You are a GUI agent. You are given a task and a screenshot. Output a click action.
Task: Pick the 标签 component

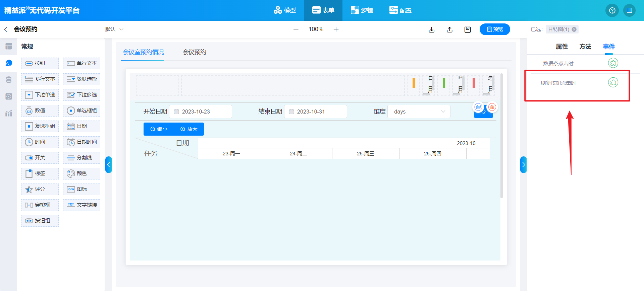point(40,173)
